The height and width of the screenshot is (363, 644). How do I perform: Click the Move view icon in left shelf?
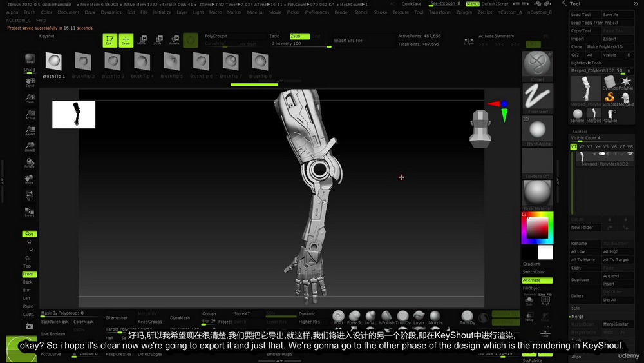pyautogui.click(x=30, y=179)
